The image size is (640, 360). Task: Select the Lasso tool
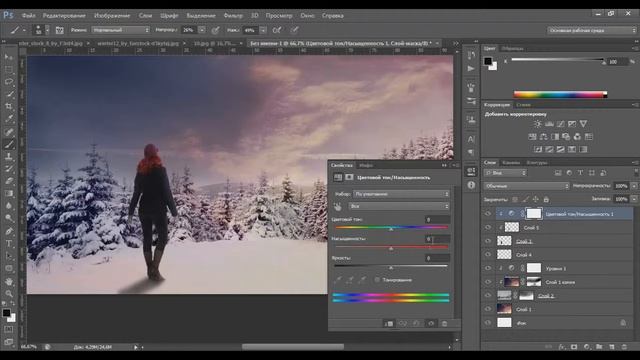(9, 81)
